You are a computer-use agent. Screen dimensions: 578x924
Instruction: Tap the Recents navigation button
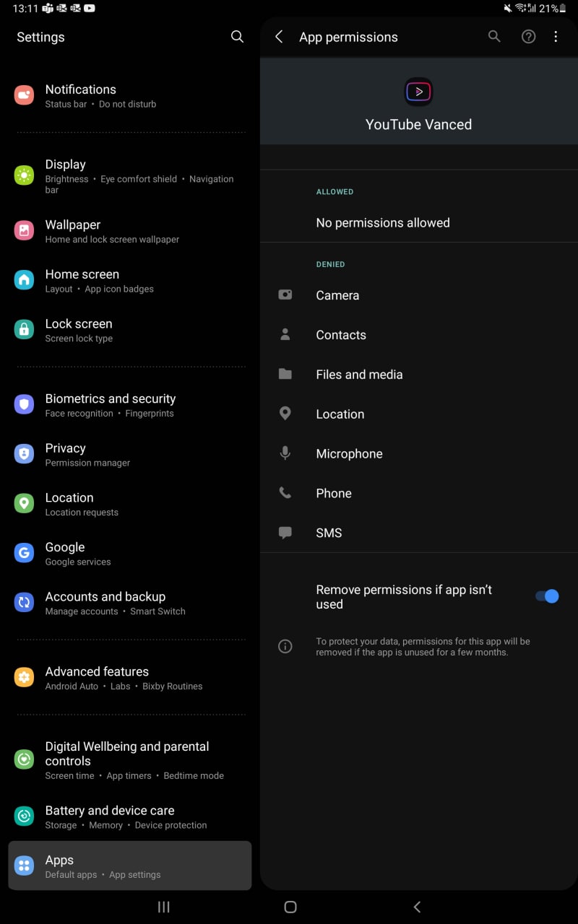pyautogui.click(x=163, y=907)
